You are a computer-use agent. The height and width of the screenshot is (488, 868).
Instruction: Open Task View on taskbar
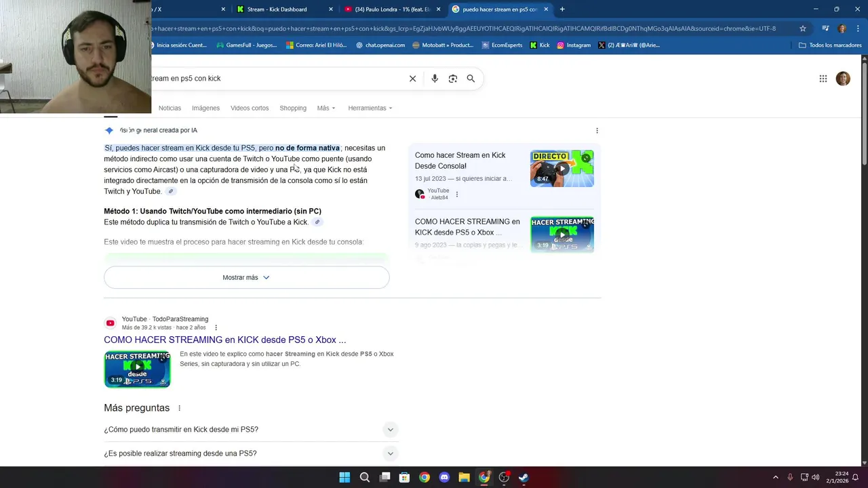click(x=384, y=477)
